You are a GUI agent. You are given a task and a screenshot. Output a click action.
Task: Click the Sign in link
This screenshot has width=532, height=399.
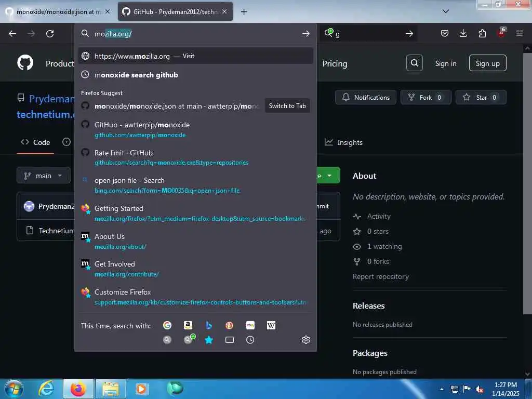tap(445, 63)
